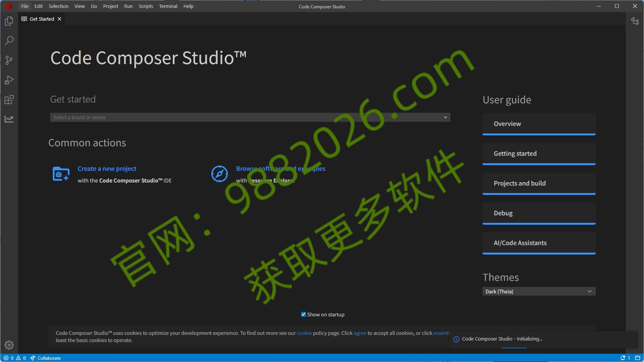Click the errors count status icon
The image size is (644, 362).
[9, 358]
